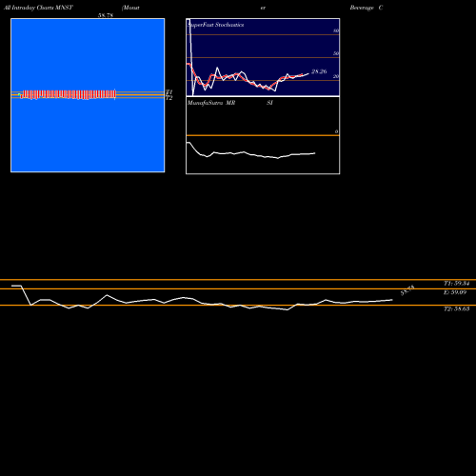
Task: Click the E: 59.09 level label
Action: pos(455,292)
